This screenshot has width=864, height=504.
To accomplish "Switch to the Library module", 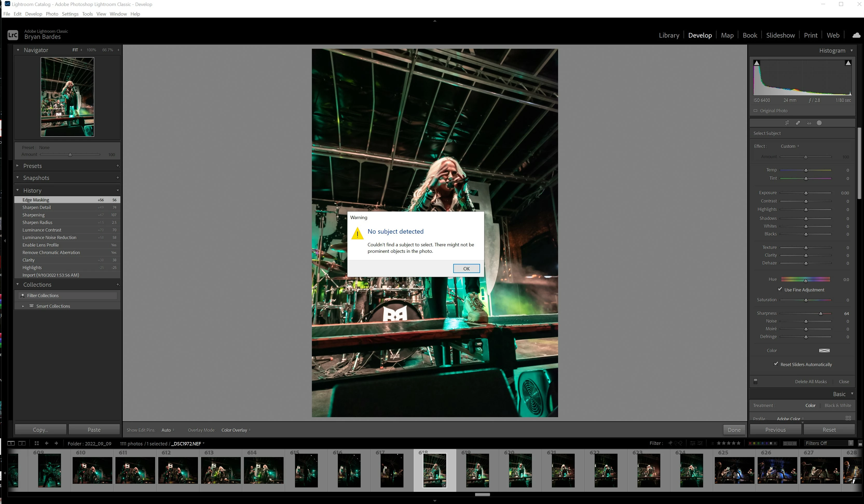I will (669, 35).
